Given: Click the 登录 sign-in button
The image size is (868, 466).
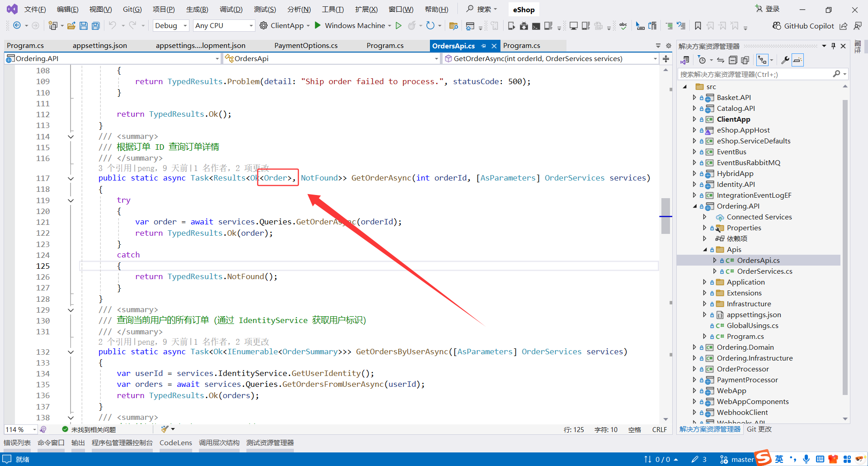Looking at the screenshot, I should pos(768,9).
